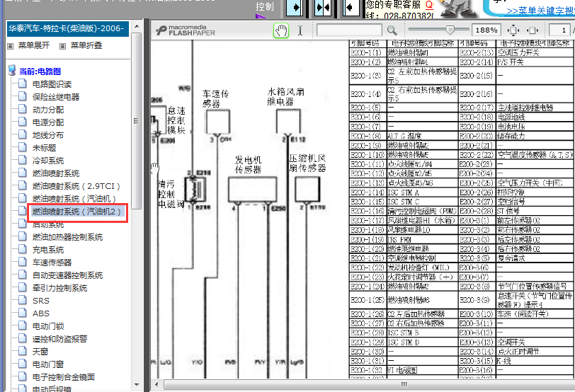Click the page number field showing 1
Screen dimensions: 575x392
click(559, 30)
